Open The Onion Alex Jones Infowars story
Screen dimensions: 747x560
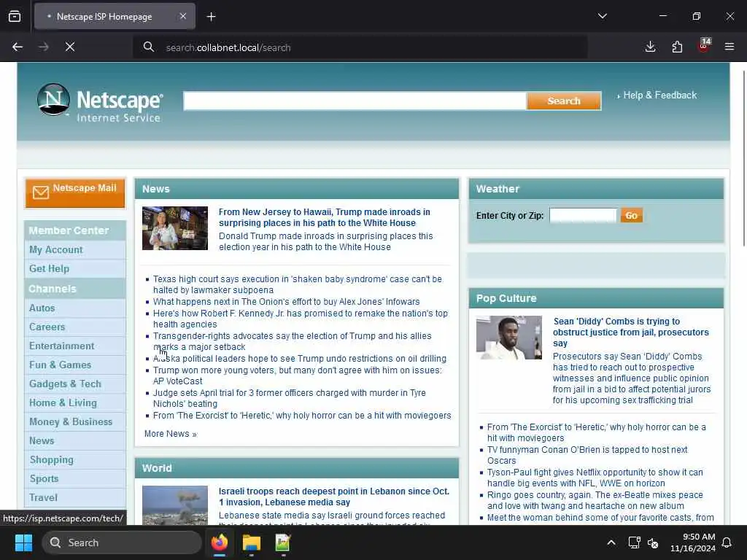286,302
